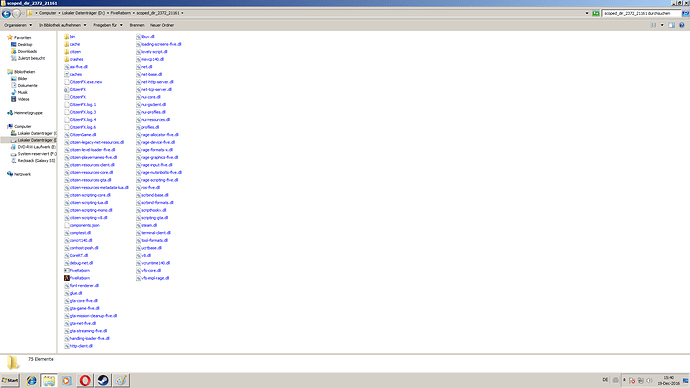The height and width of the screenshot is (388, 690).
Task: Open the Windows Start button
Action: (10, 380)
